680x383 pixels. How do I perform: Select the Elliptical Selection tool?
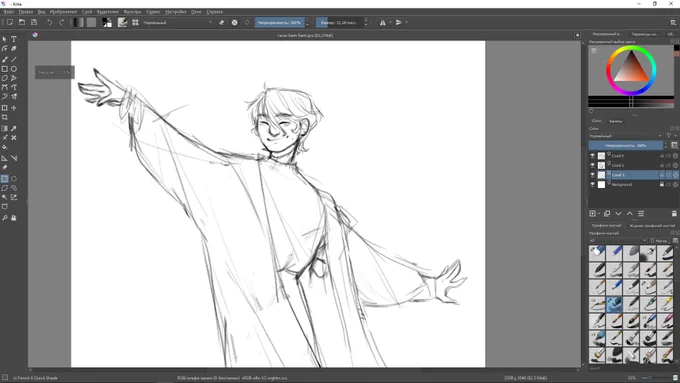tap(14, 179)
